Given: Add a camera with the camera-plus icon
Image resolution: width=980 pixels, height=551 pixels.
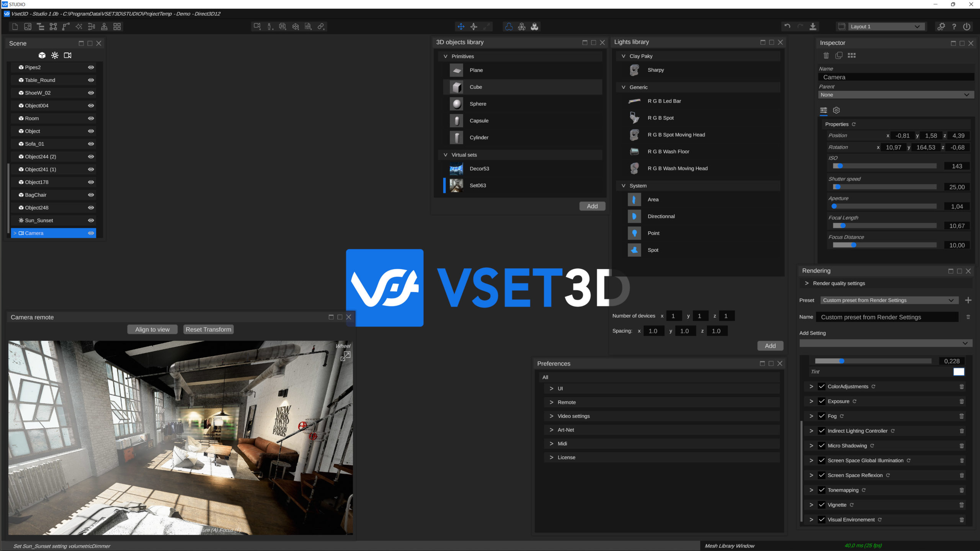Looking at the screenshot, I should click(257, 26).
